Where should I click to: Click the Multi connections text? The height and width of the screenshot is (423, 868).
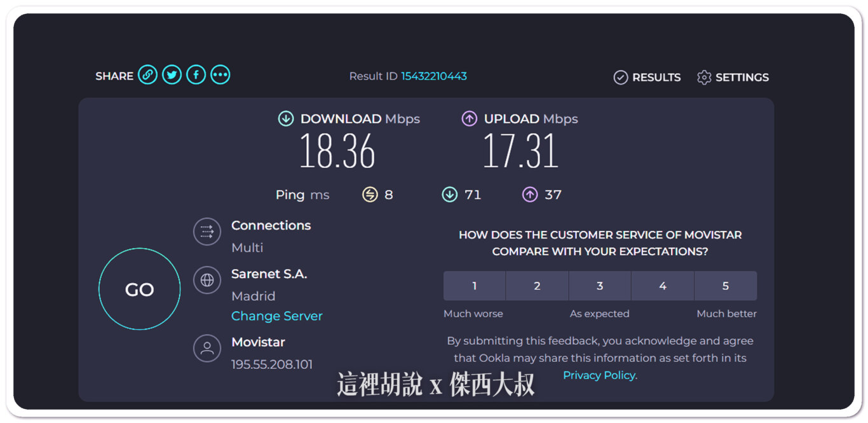click(247, 248)
